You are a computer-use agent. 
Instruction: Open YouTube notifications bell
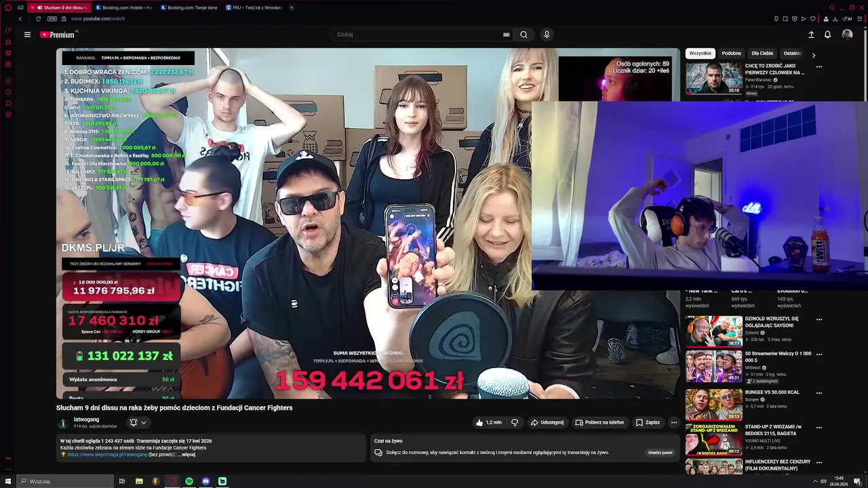[x=827, y=35]
